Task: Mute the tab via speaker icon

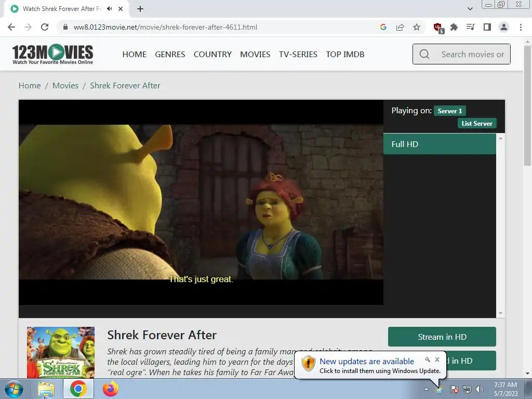Action: tap(109, 9)
